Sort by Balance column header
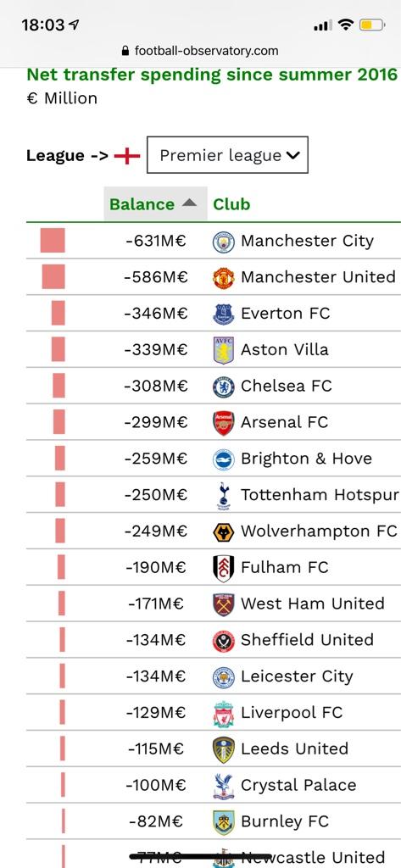 click(x=142, y=204)
